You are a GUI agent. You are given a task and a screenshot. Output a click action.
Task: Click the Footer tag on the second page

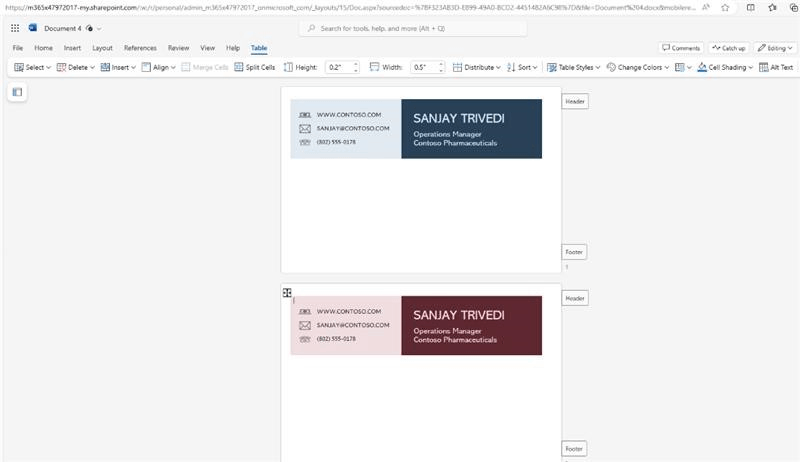[574, 449]
